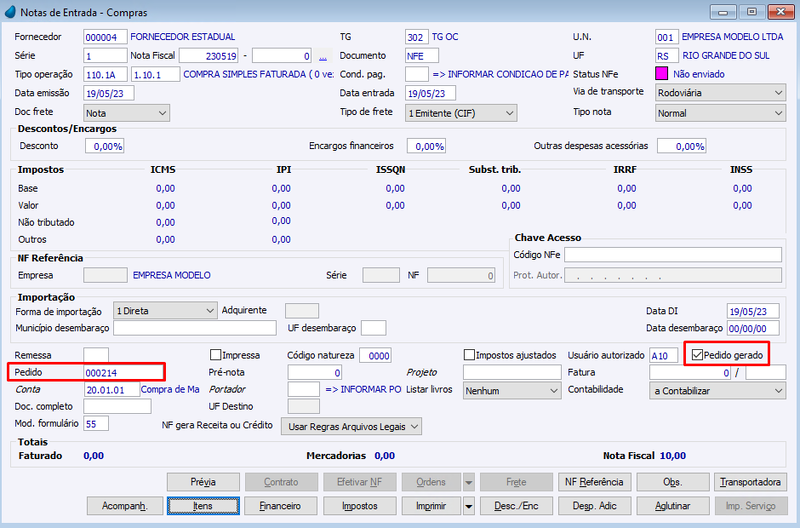Viewport: 800px width, 528px height.
Task: Toggle the Impressa checkbox
Action: click(x=215, y=355)
